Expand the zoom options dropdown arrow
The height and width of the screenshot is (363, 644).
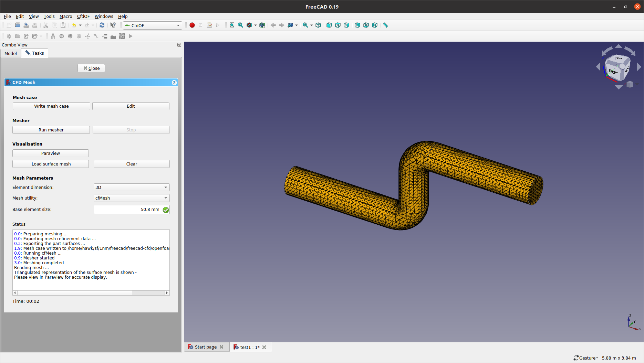coord(312,25)
